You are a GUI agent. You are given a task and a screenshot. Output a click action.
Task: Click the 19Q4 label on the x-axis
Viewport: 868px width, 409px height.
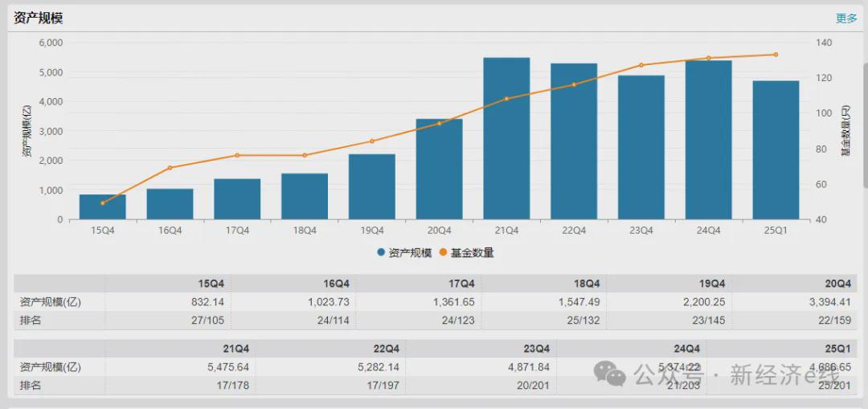(371, 230)
